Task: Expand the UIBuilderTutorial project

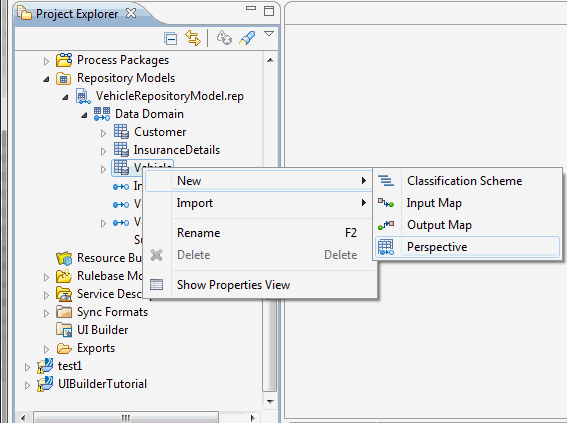Action: click(27, 385)
